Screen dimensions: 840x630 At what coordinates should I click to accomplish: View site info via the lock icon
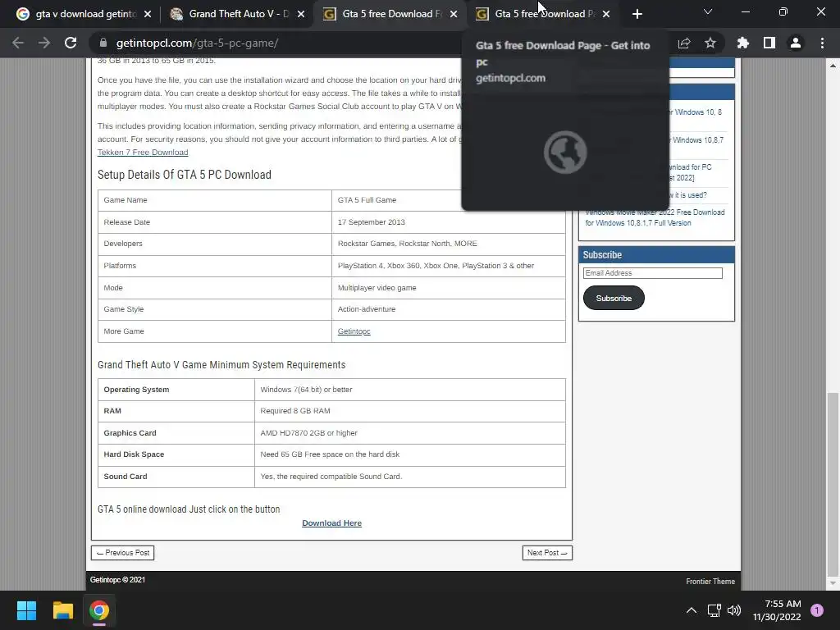103,43
